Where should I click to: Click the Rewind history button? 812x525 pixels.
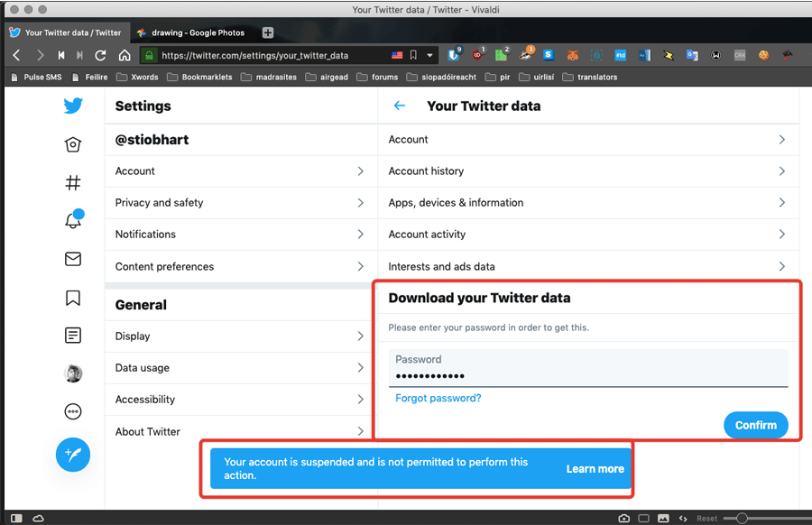(x=61, y=55)
